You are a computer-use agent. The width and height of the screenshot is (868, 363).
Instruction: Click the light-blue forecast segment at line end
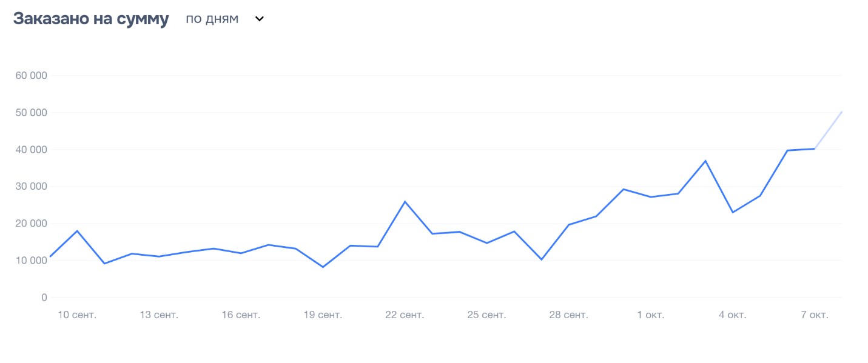coord(829,130)
